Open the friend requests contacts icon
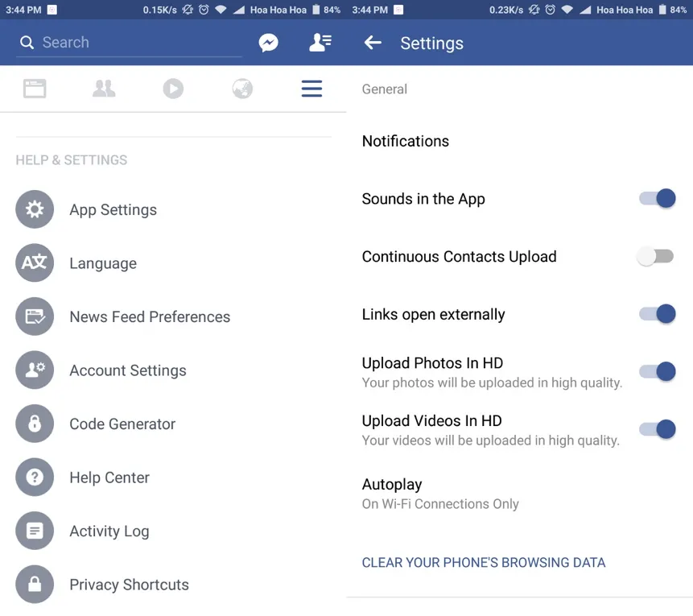 [x=320, y=43]
